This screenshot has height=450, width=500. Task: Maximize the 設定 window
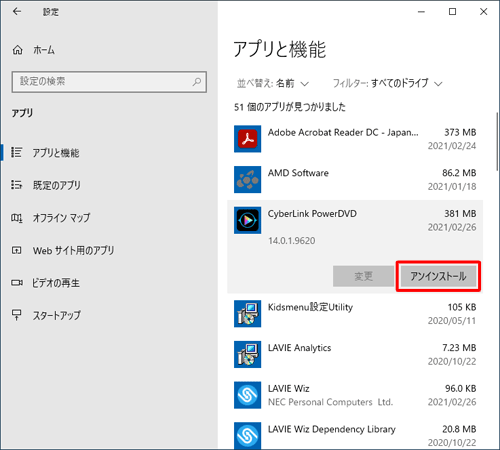[452, 12]
